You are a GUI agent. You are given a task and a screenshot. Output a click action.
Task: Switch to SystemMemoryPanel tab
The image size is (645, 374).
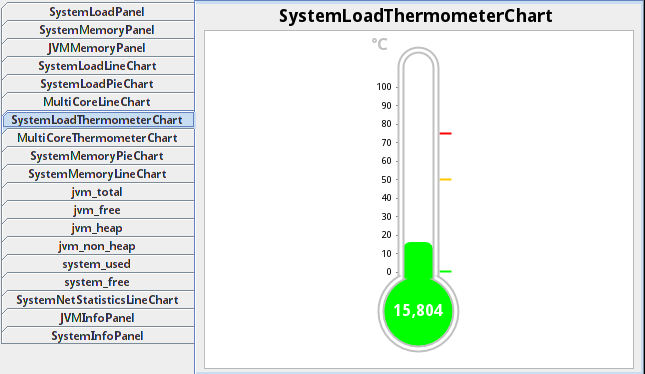(x=98, y=30)
